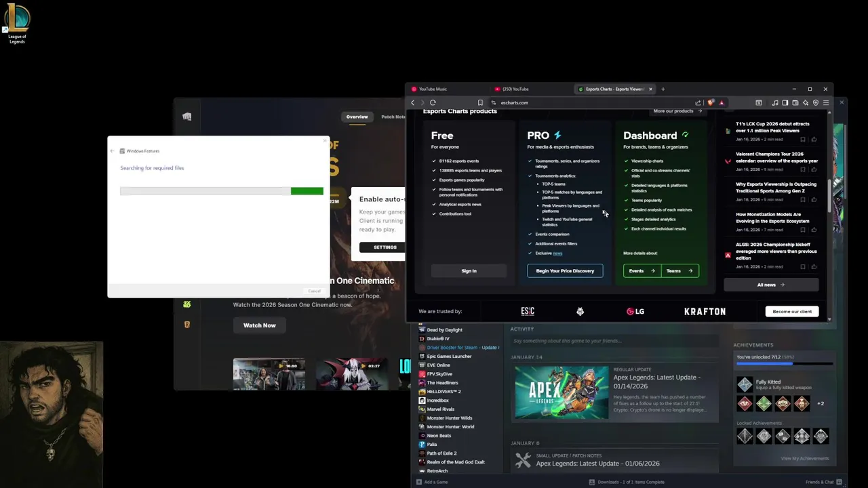Screen dimensions: 868x488
Task: Play the 16:50 video thumbnail in Riot Client
Action: (x=269, y=374)
